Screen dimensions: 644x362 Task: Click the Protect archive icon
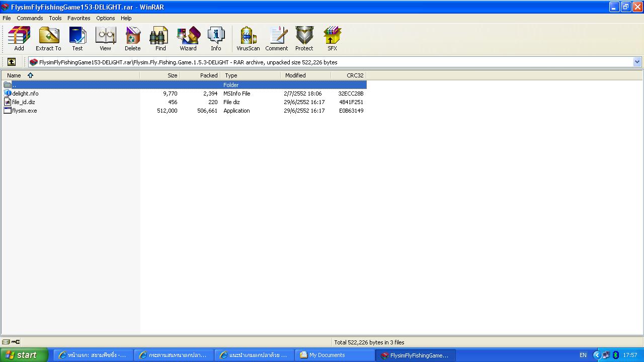pyautogui.click(x=304, y=39)
